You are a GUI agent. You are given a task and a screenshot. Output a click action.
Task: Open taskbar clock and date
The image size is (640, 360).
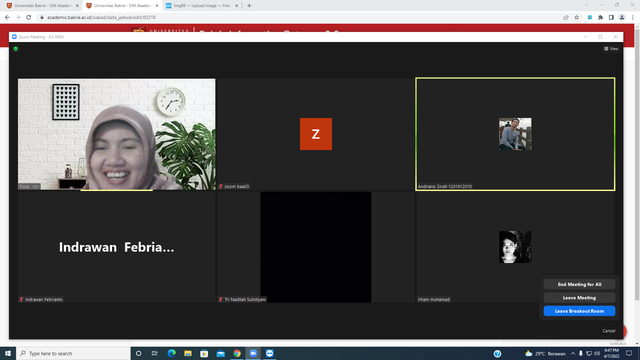611,353
